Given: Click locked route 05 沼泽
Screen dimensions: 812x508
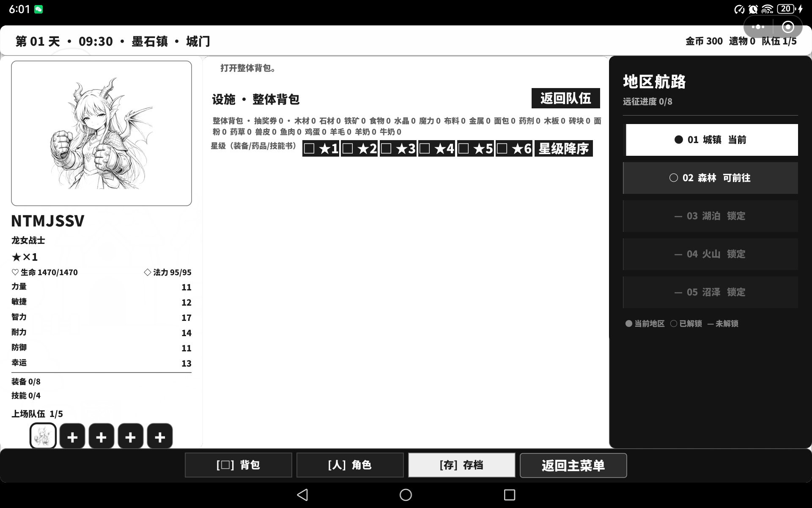Looking at the screenshot, I should [711, 292].
